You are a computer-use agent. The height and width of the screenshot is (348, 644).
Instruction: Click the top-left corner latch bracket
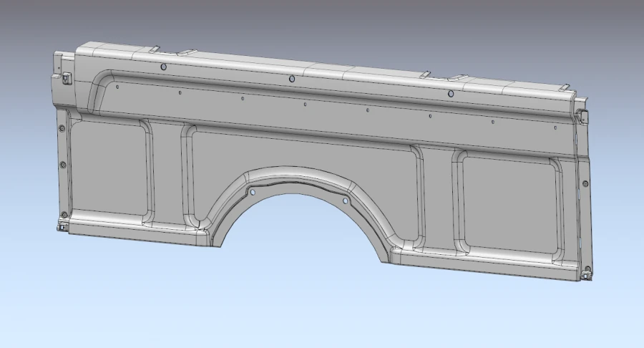point(67,77)
